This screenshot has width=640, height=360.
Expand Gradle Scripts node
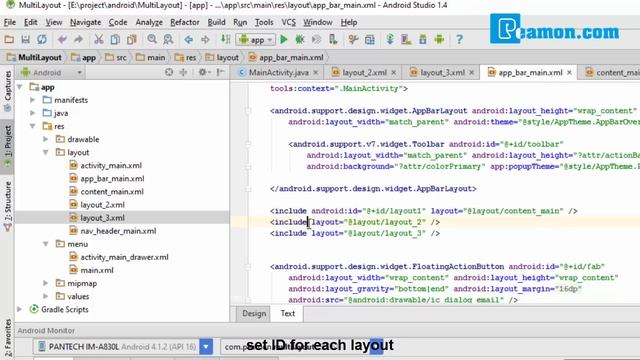tap(20, 309)
